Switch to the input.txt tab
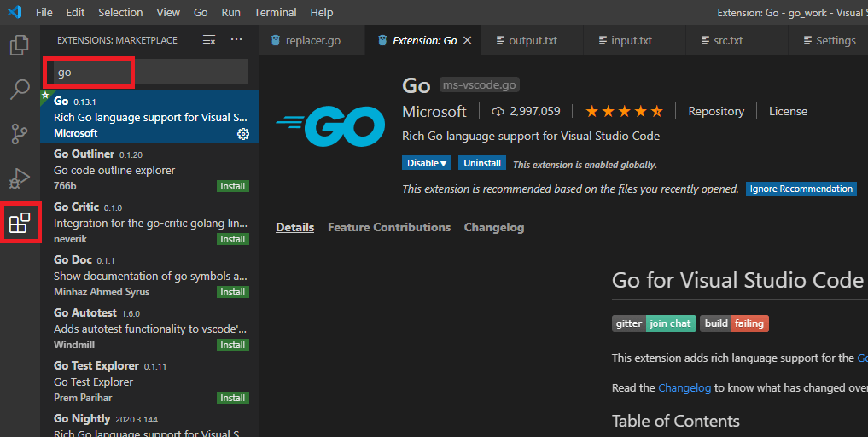Screen dimensions: 868x437 click(634, 40)
